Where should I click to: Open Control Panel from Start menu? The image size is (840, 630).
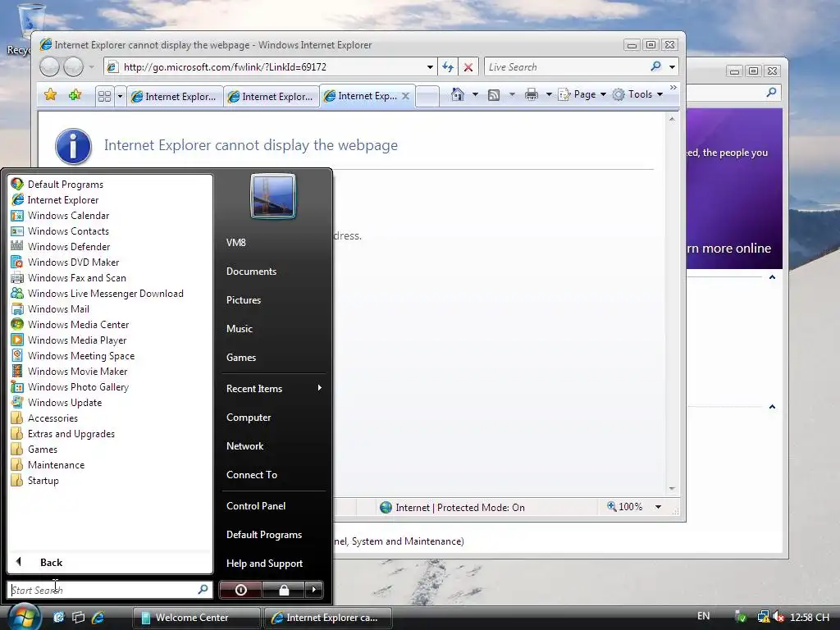(x=256, y=505)
